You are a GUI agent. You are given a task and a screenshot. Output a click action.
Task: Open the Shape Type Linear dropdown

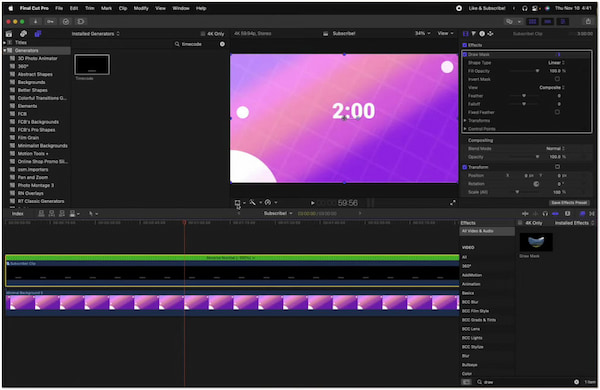tap(556, 63)
